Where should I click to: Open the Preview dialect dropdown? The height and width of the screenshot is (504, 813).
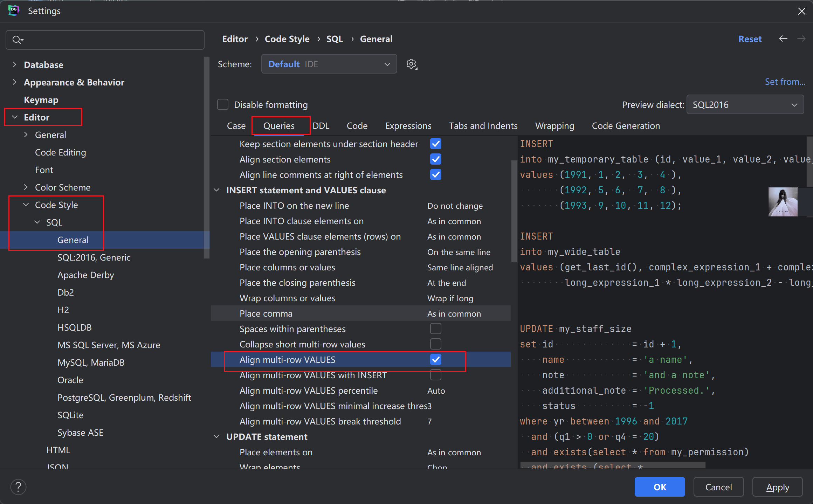pyautogui.click(x=745, y=105)
